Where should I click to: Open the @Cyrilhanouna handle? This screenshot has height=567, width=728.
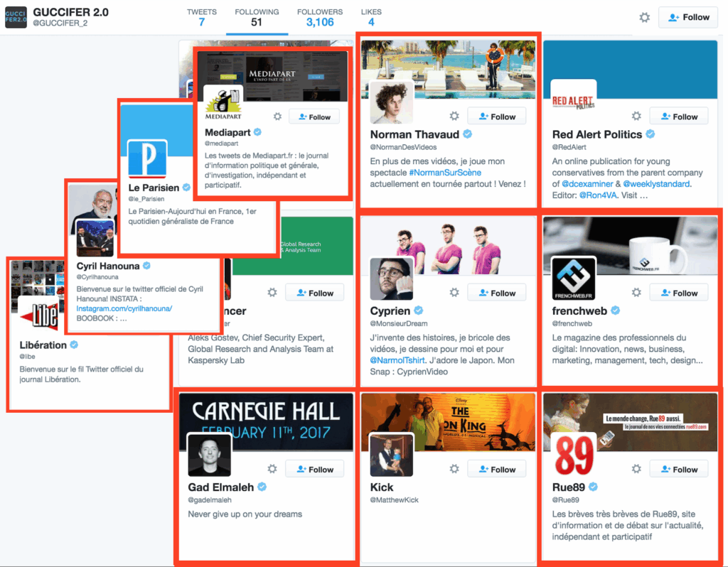pyautogui.click(x=97, y=277)
